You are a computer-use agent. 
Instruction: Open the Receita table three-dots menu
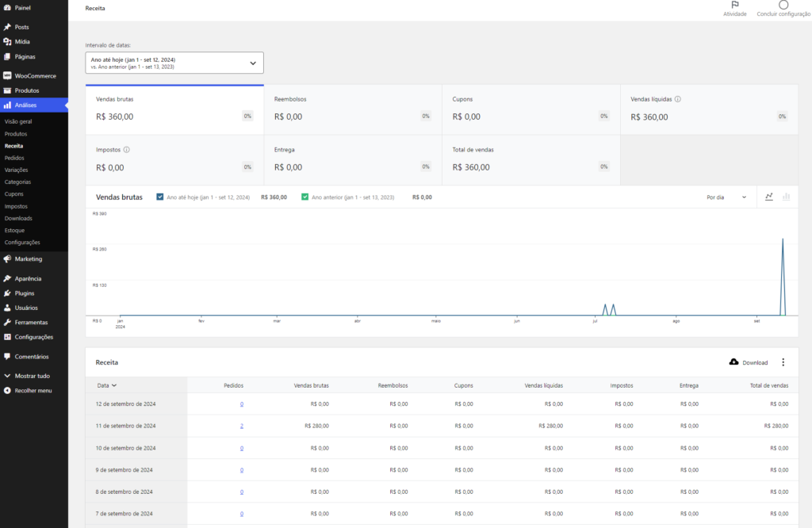coord(783,362)
